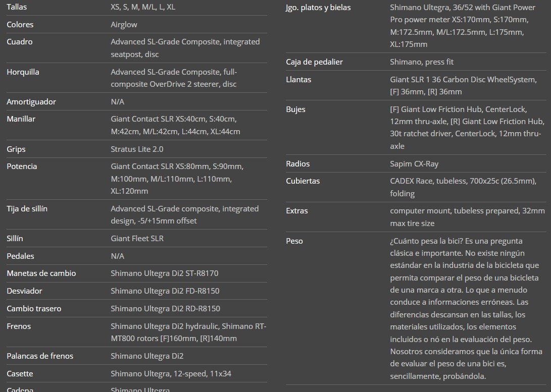Select the 'Amortiguador' row label

(31, 101)
